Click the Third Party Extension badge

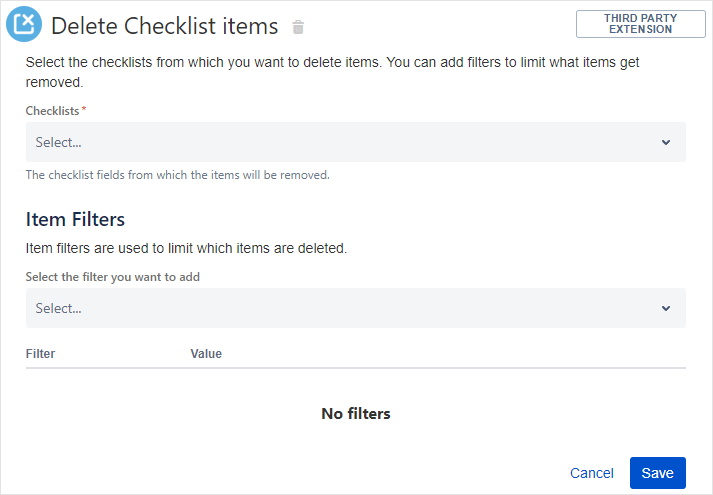click(x=640, y=24)
